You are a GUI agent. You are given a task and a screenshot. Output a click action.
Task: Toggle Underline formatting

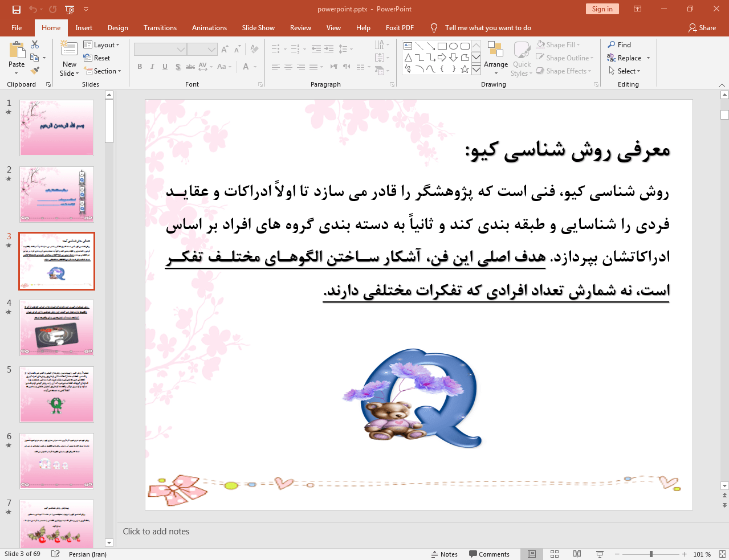point(165,67)
